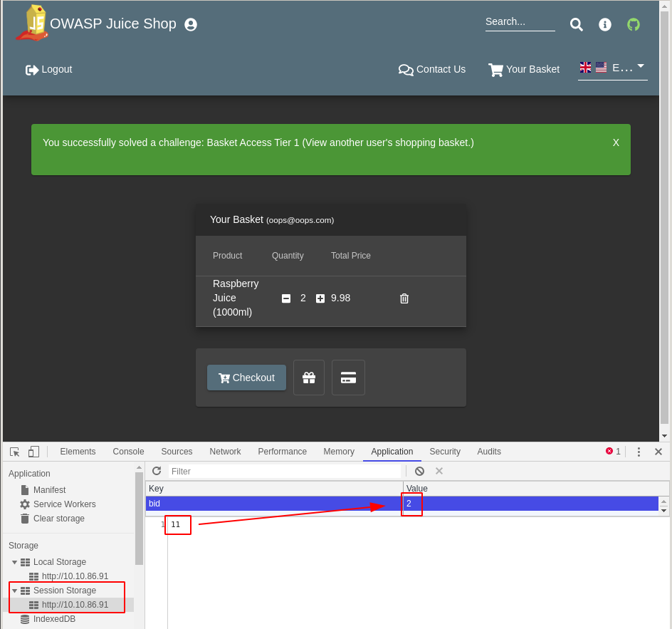Collapse the Local Storage tree node
The image size is (672, 629).
tap(14, 562)
